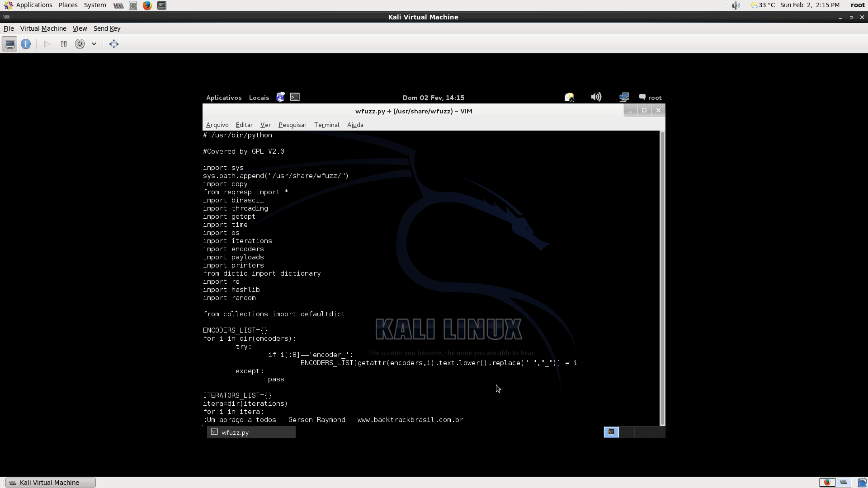Select Kali Virtual Machine in host taskbar
Screen dimensions: 868x488
pos(51,483)
